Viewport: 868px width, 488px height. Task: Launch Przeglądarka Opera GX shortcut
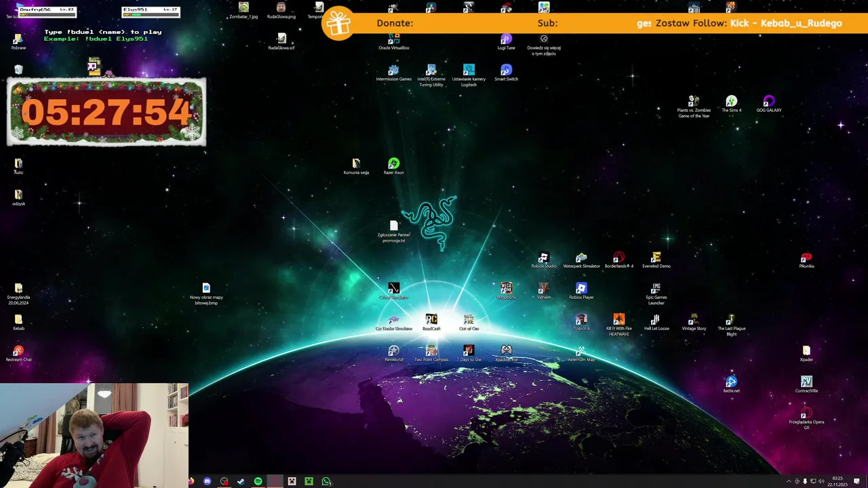click(806, 419)
